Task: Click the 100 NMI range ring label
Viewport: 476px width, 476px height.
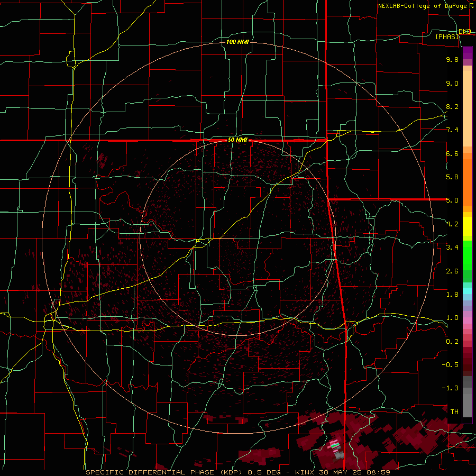Action: click(x=237, y=42)
